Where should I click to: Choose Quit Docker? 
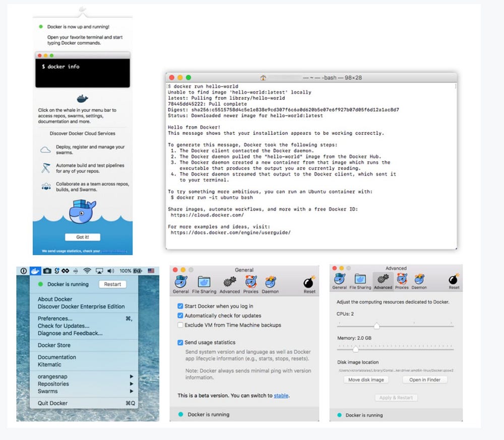coord(84,403)
